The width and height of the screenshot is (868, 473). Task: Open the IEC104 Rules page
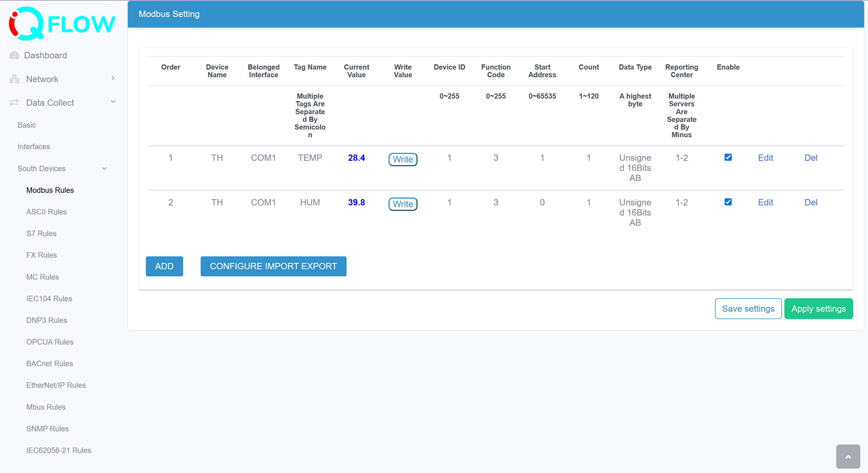(49, 299)
